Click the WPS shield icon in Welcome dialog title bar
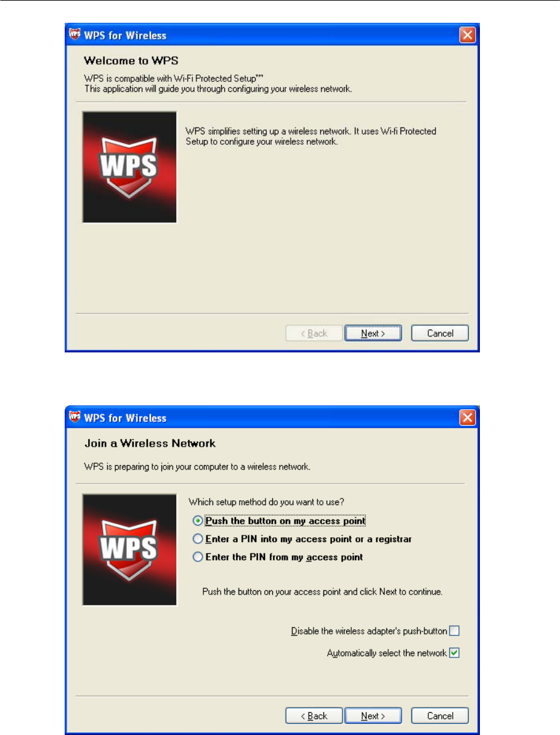The image size is (560, 735). 75,35
